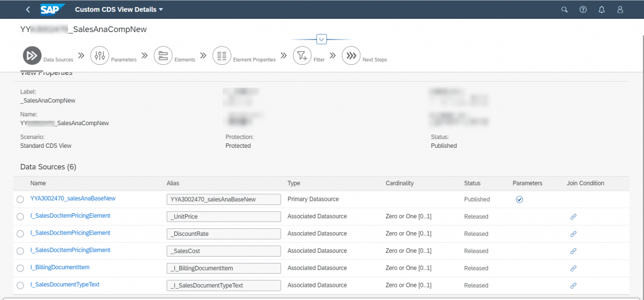Select the Data Sources step icon
This screenshot has width=644, height=300.
coord(32,55)
